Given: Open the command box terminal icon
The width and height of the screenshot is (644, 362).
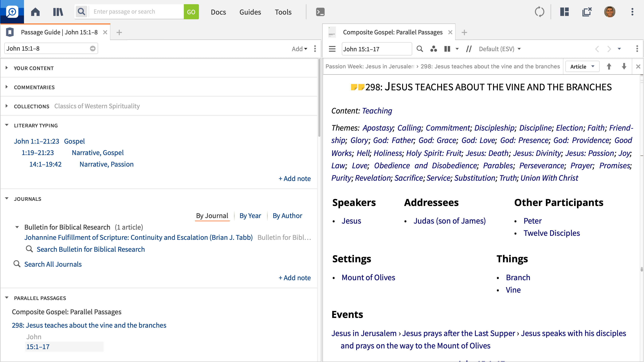Looking at the screenshot, I should (320, 12).
